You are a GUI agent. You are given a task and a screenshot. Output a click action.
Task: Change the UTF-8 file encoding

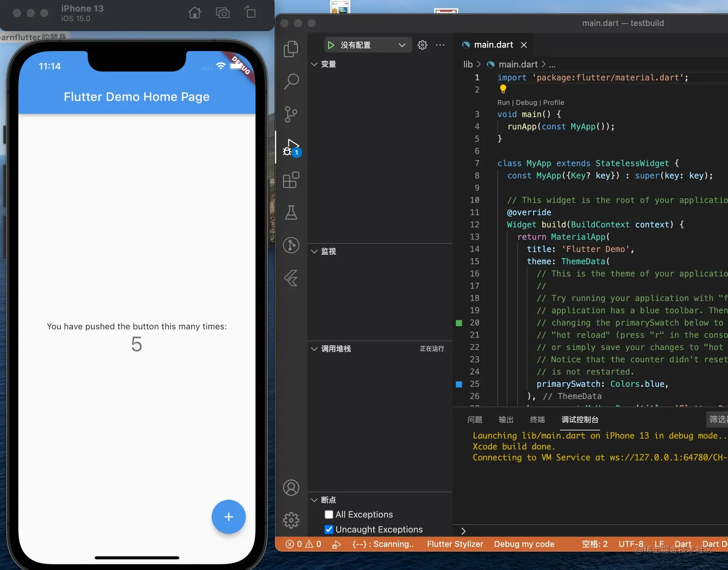(631, 544)
